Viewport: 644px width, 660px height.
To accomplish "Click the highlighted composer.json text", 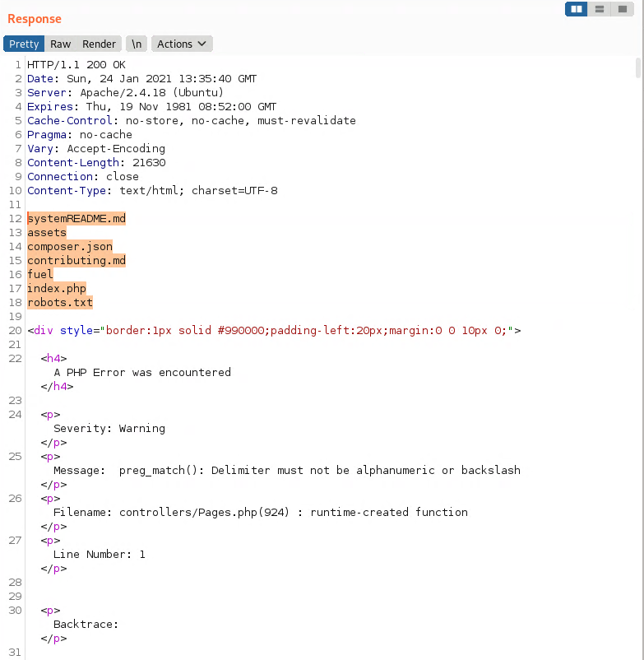I will 69,246.
